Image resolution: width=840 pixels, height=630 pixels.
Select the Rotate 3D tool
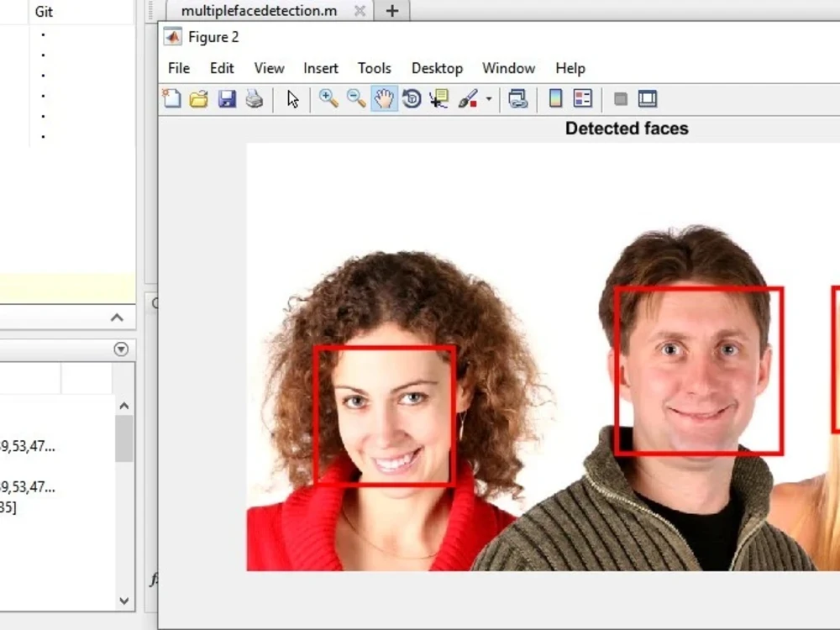click(412, 98)
